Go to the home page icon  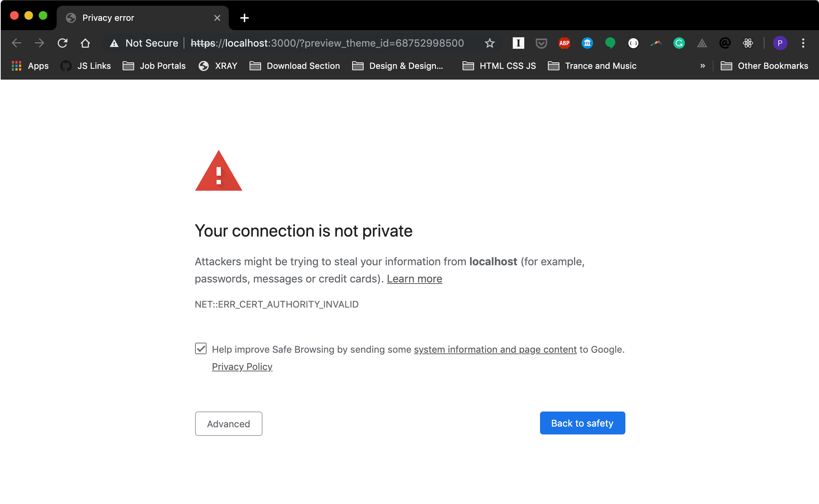point(85,43)
